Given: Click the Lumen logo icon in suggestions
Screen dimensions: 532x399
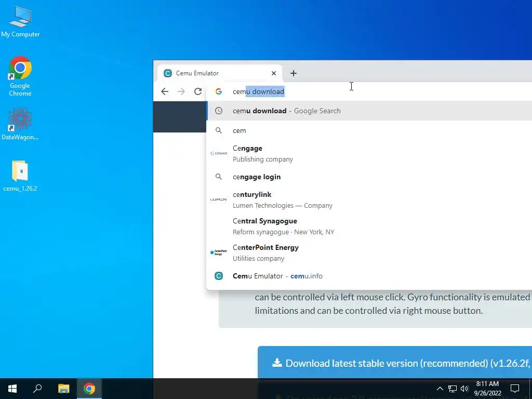Looking at the screenshot, I should (x=219, y=199).
